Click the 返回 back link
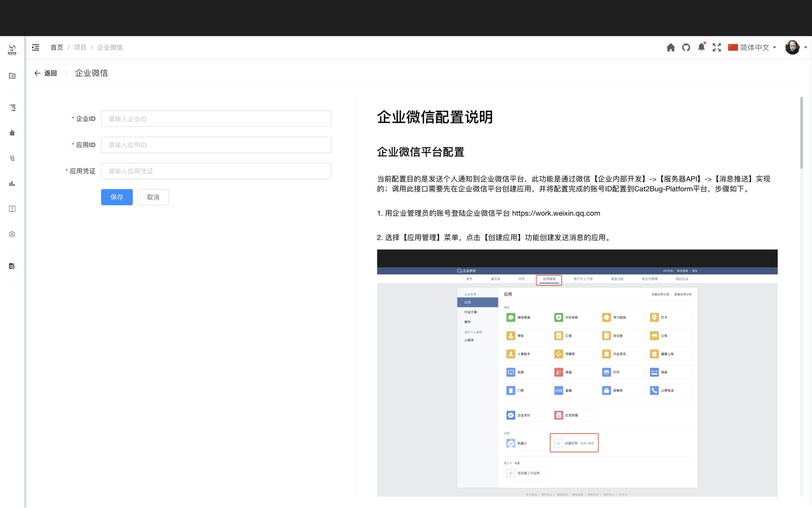The image size is (812, 508). 51,73
